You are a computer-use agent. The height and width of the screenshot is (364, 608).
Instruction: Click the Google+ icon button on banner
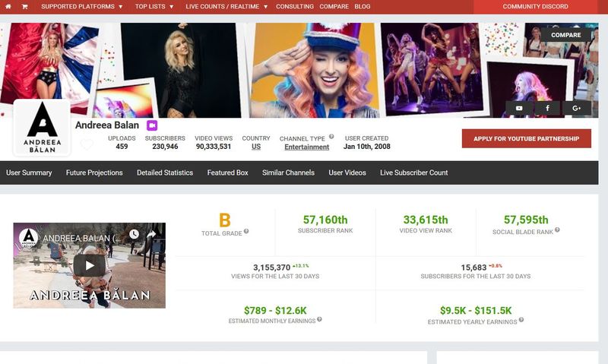click(x=576, y=109)
